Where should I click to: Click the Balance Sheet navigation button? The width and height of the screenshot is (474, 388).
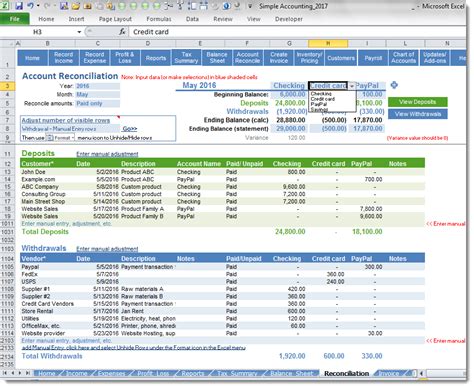click(x=217, y=58)
